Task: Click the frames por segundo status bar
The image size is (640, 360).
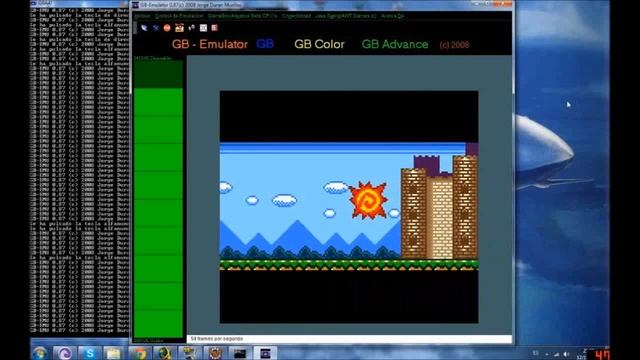Action: (x=349, y=339)
